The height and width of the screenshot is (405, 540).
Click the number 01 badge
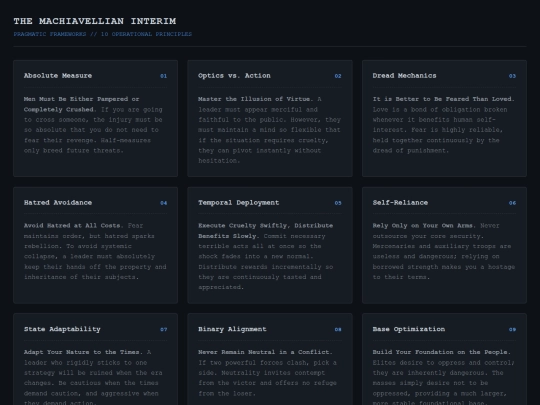coord(164,76)
